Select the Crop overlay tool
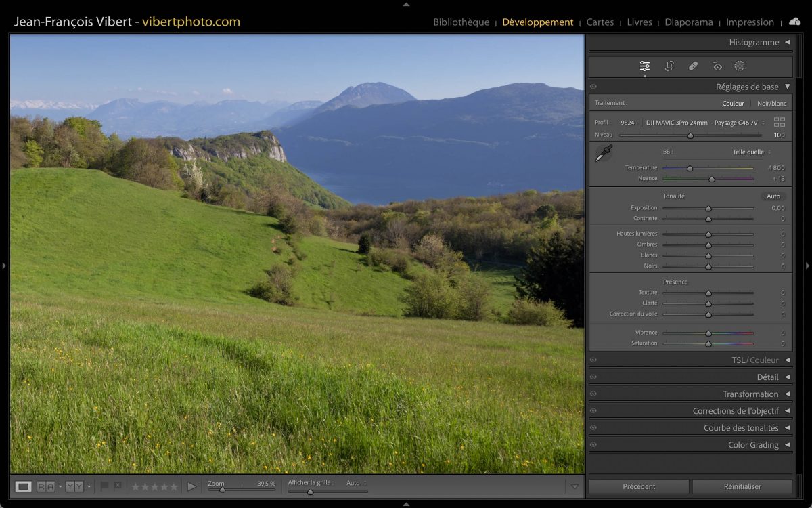Viewport: 812px width, 508px height. coord(669,66)
